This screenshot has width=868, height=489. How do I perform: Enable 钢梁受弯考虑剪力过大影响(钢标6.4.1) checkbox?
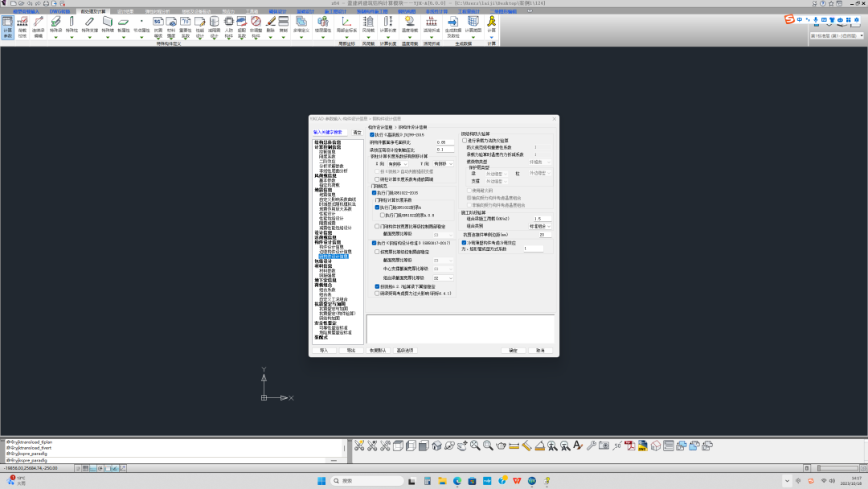pos(378,294)
